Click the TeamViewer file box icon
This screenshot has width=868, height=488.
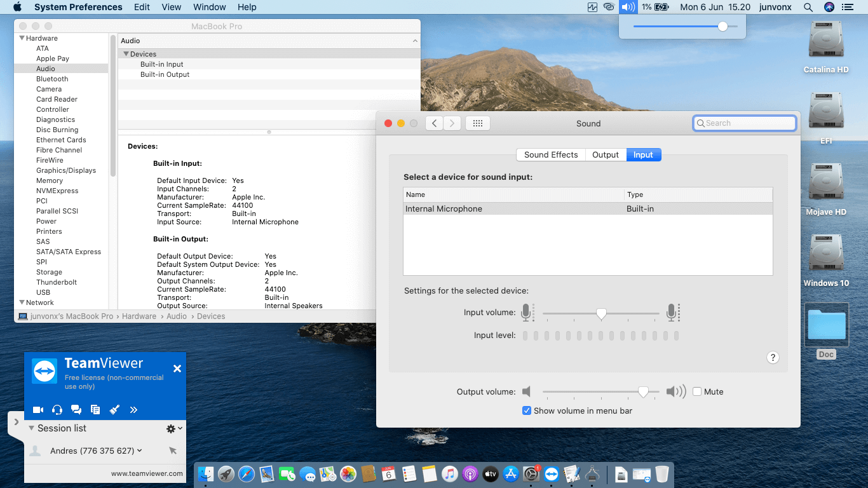[95, 410]
